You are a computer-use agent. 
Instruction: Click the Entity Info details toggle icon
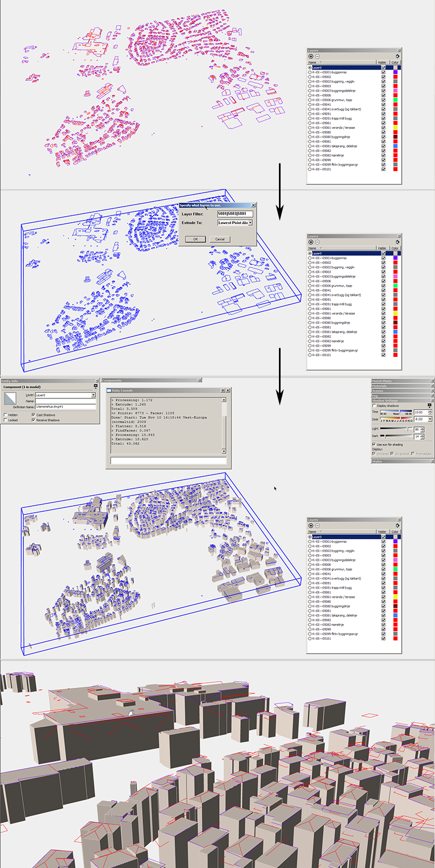(x=96, y=387)
